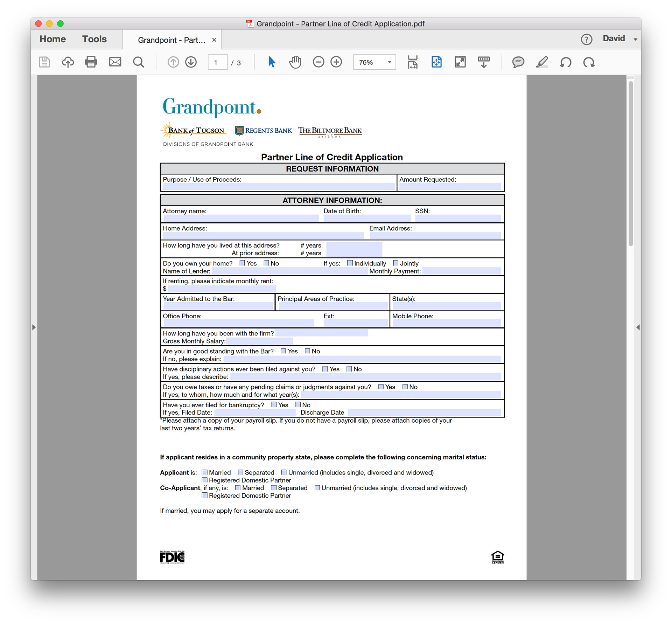This screenshot has height=624, width=672.
Task: Click the Office Phone field
Action: point(238,323)
